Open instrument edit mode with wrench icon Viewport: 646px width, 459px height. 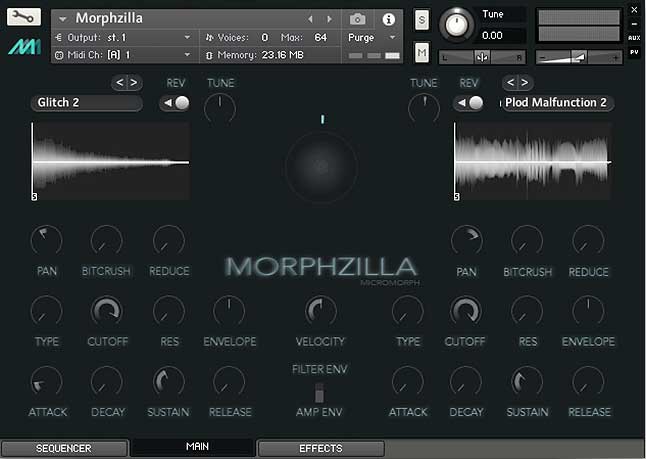[x=23, y=17]
